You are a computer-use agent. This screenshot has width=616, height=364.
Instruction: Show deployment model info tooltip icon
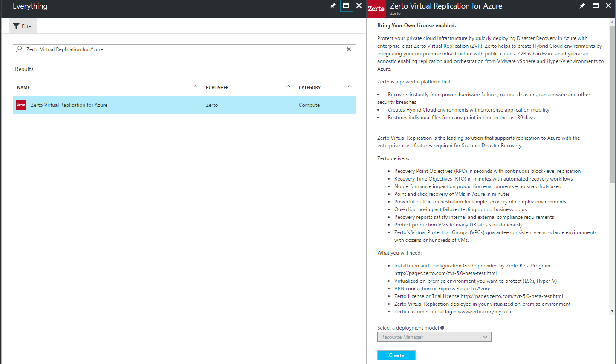point(442,328)
